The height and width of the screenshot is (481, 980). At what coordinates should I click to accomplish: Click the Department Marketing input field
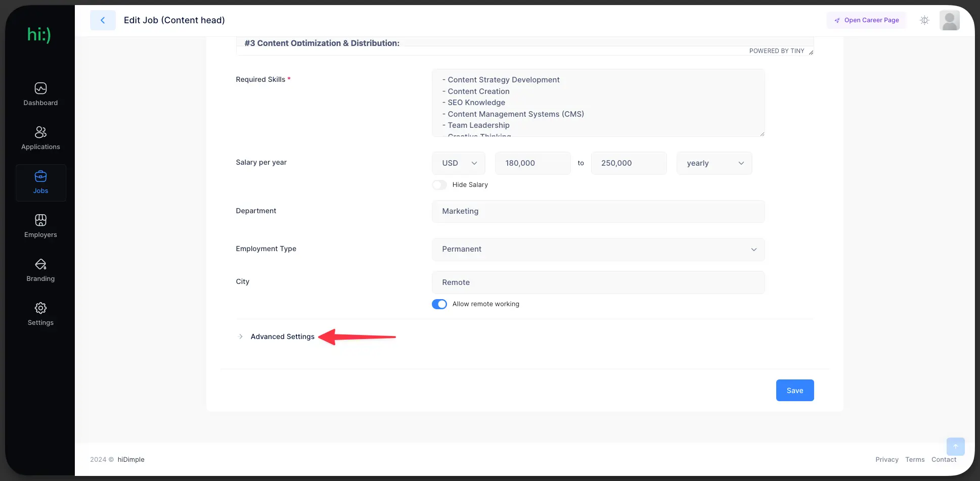[598, 211]
